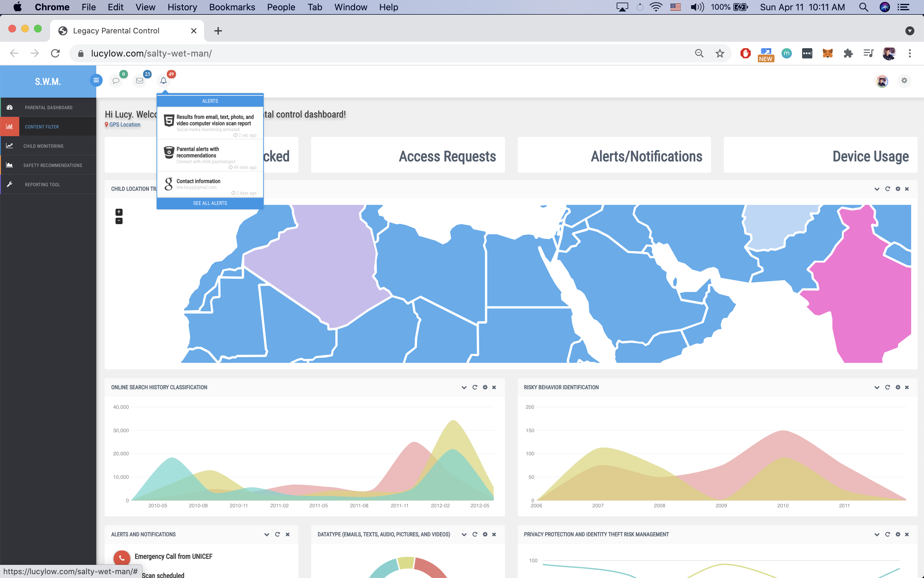Zoom out on the child location map
This screenshot has height=578, width=924.
pyautogui.click(x=119, y=221)
